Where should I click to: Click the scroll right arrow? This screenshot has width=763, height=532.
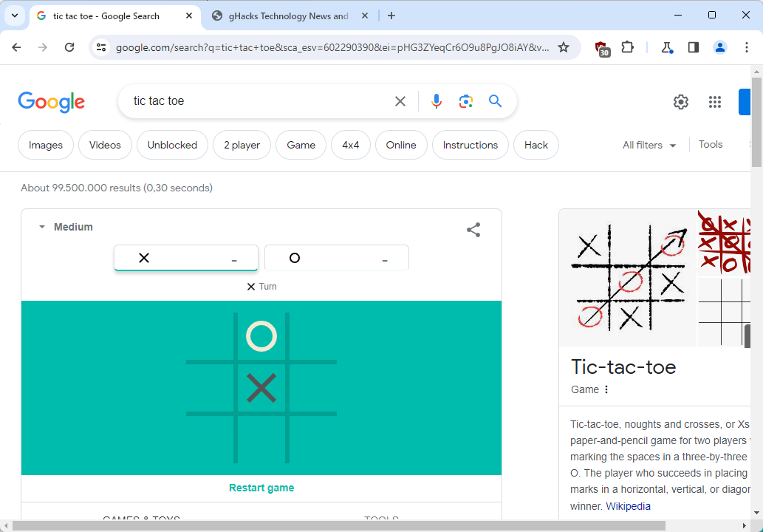745,526
